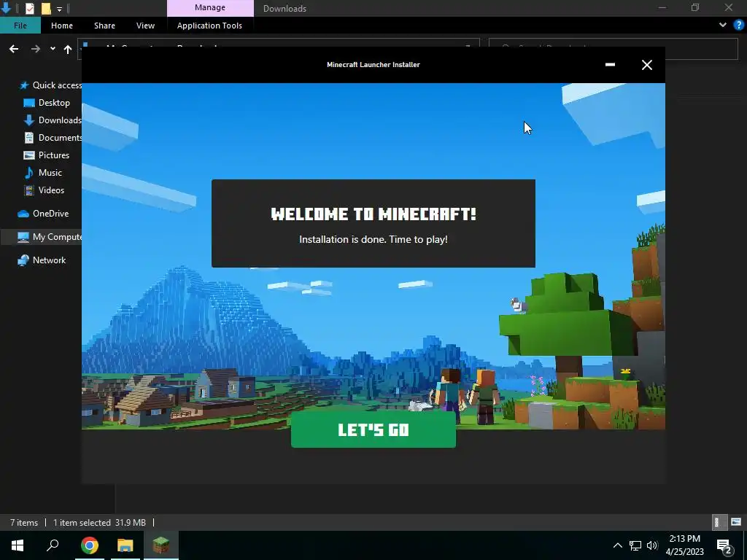747x560 pixels.
Task: Go forward using the Explorer forward arrow
Action: (x=35, y=49)
